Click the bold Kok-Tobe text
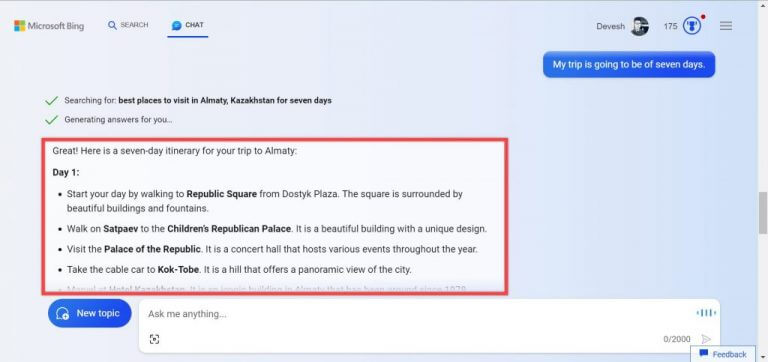This screenshot has height=362, width=768. click(x=176, y=269)
